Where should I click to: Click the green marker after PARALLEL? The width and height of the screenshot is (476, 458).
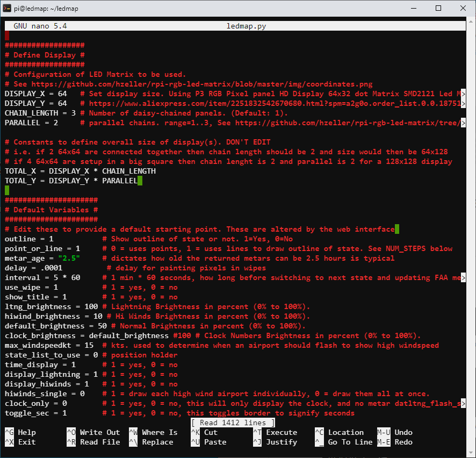pos(140,181)
